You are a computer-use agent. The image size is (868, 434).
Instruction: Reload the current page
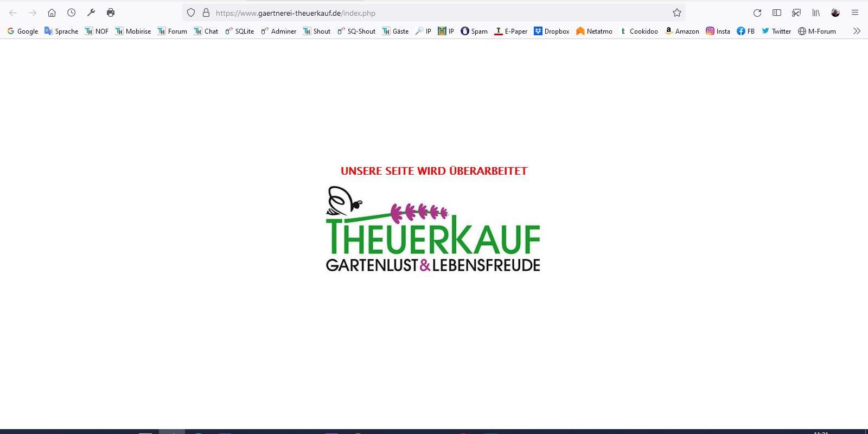[x=757, y=12]
